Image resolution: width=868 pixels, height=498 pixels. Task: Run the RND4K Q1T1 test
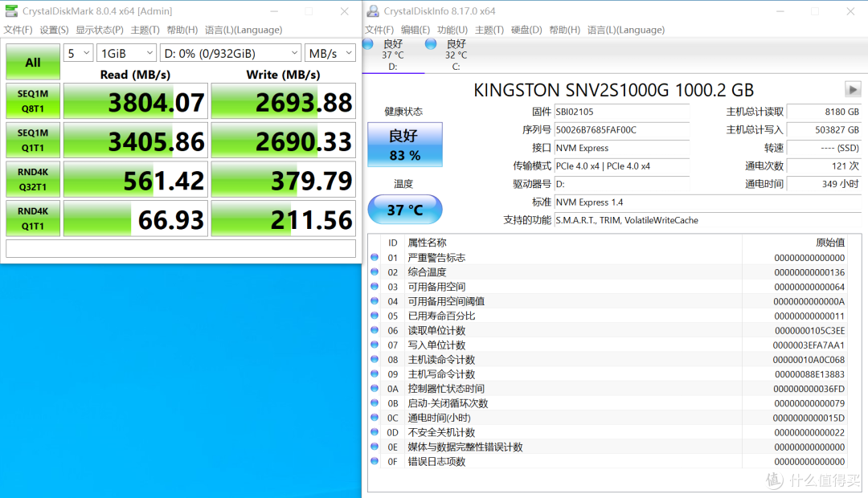tap(33, 218)
